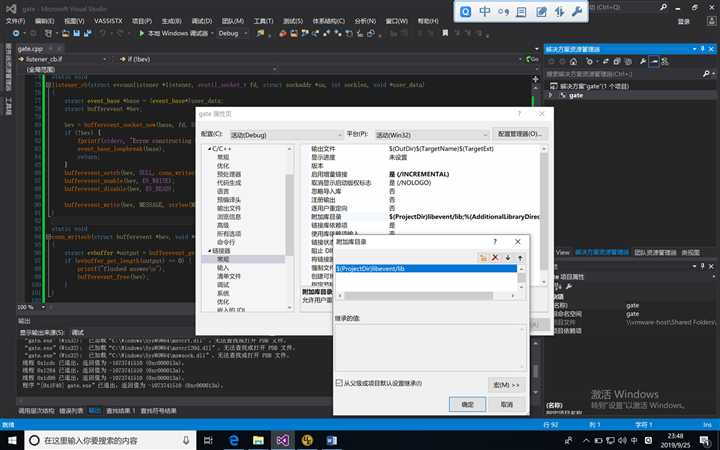Open the 文件(F) menu

pos(15,21)
